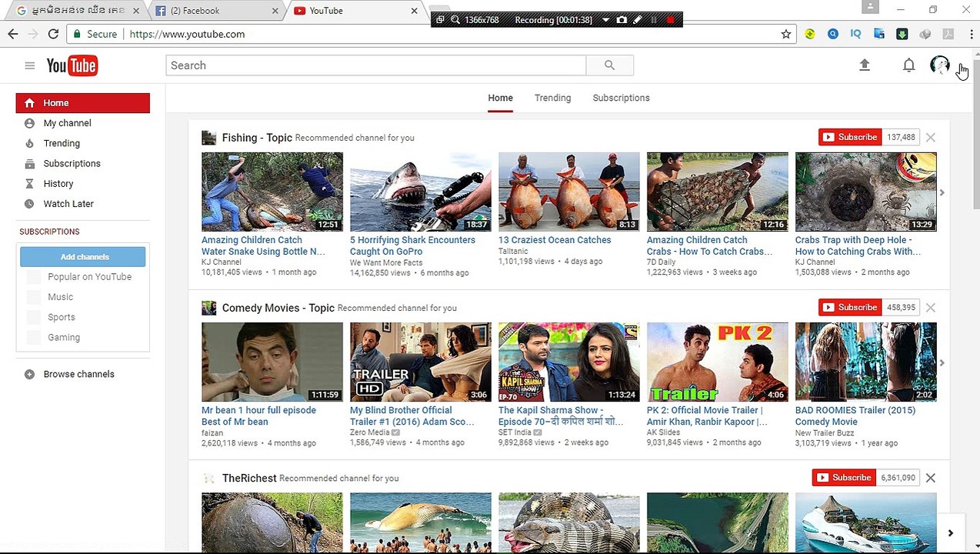This screenshot has width=980, height=554.
Task: Stop recording with the red record button
Action: [670, 20]
